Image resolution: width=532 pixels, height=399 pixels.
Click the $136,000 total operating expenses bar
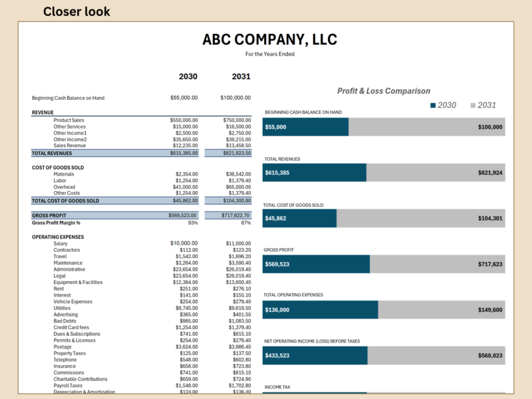click(x=321, y=310)
